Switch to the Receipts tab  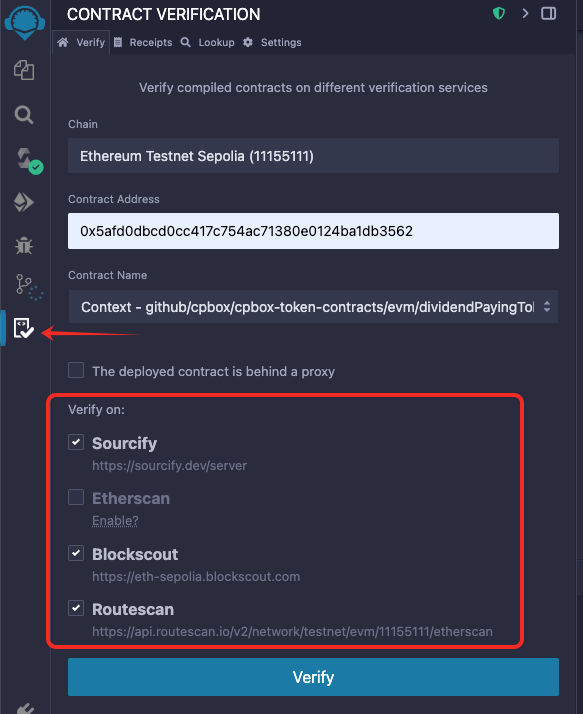pos(143,42)
